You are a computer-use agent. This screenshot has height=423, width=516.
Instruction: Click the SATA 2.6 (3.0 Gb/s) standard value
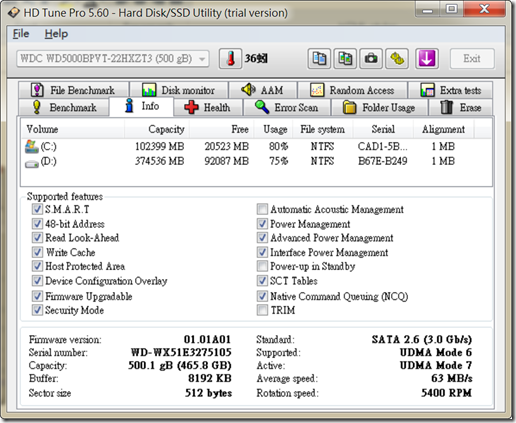(x=422, y=339)
